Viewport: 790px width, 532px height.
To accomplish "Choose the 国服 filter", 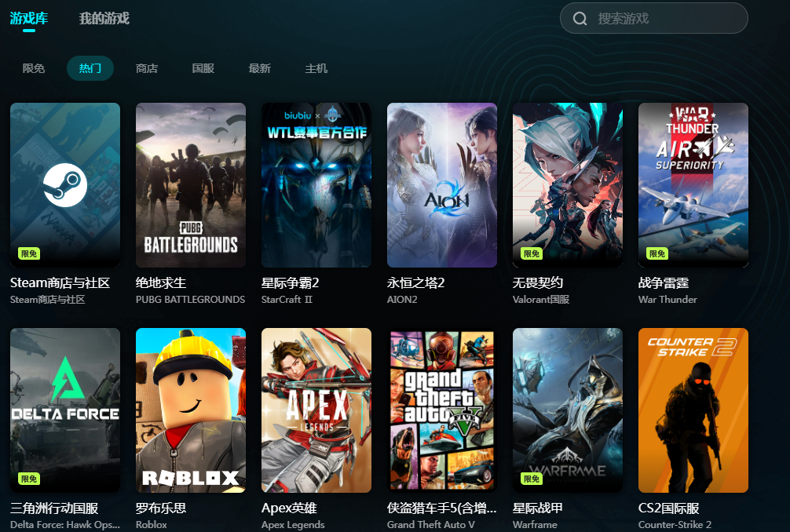I will (203, 68).
